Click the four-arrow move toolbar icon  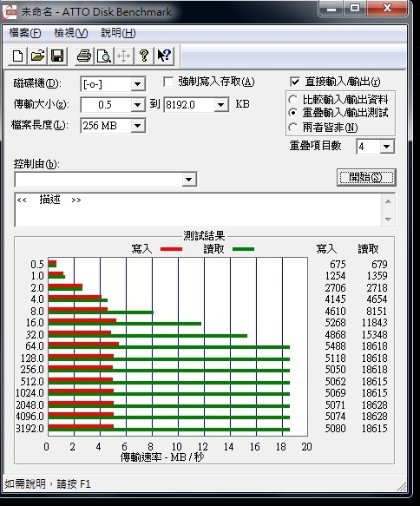tap(124, 56)
